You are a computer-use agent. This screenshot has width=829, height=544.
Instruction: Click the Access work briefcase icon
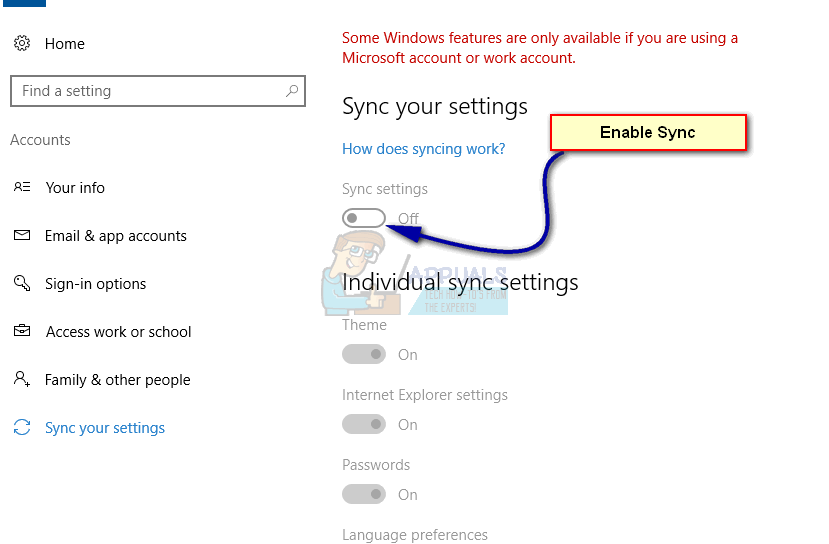[x=22, y=331]
